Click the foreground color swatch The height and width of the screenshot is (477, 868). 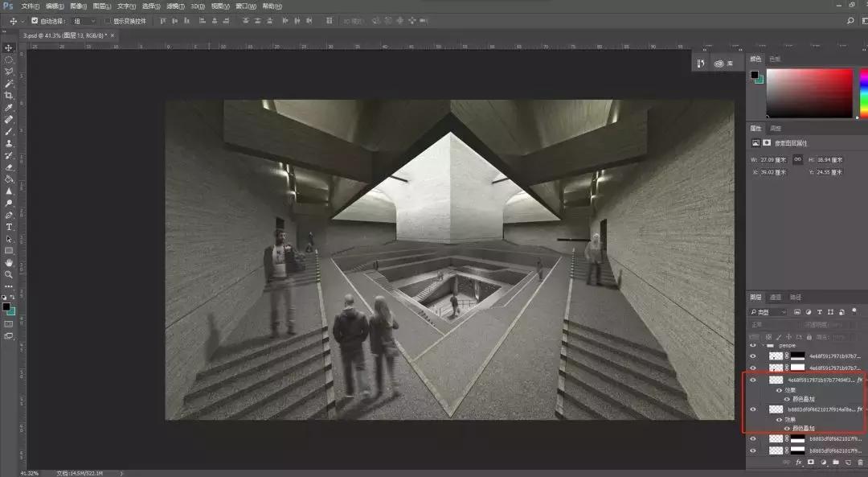click(6, 304)
